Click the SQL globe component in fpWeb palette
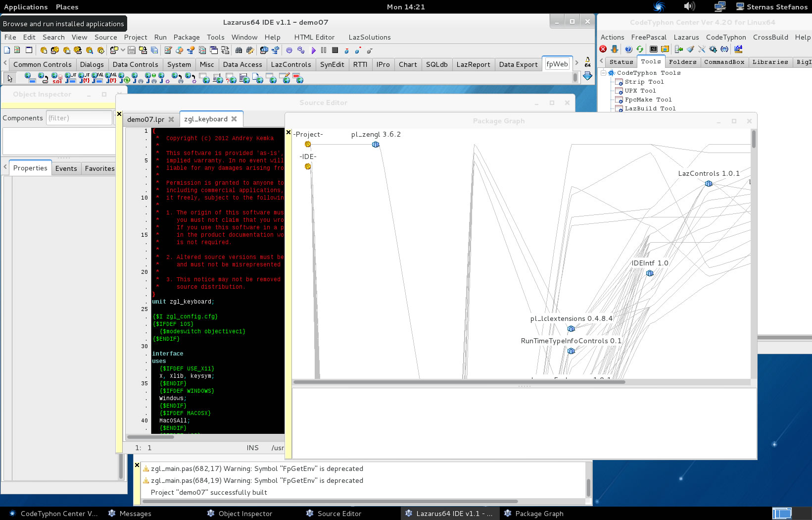This screenshot has height=520, width=812. pyautogui.click(x=57, y=78)
